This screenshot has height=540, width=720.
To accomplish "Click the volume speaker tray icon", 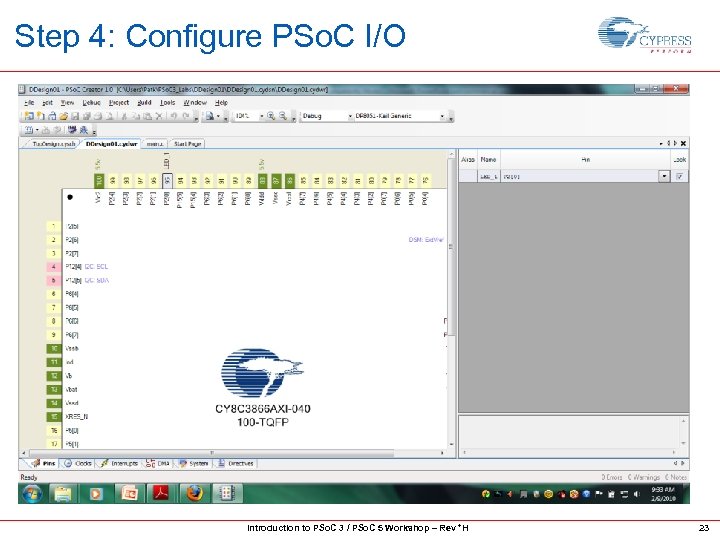I will [x=636, y=494].
